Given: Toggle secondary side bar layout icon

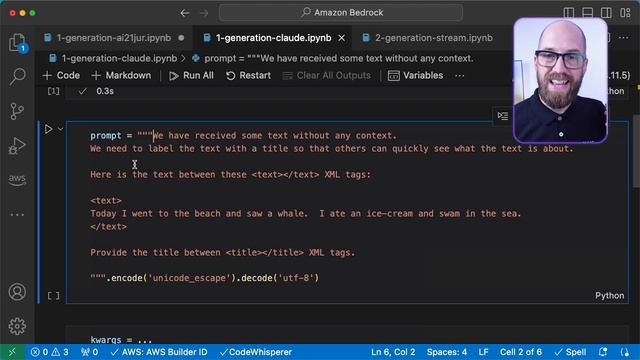Looking at the screenshot, I should pos(606,13).
